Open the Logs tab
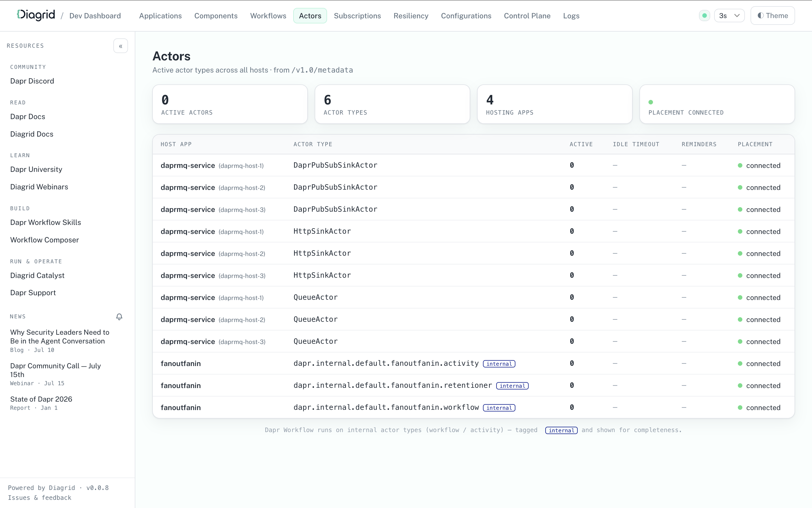Screen dimensions: 812x508 571,16
